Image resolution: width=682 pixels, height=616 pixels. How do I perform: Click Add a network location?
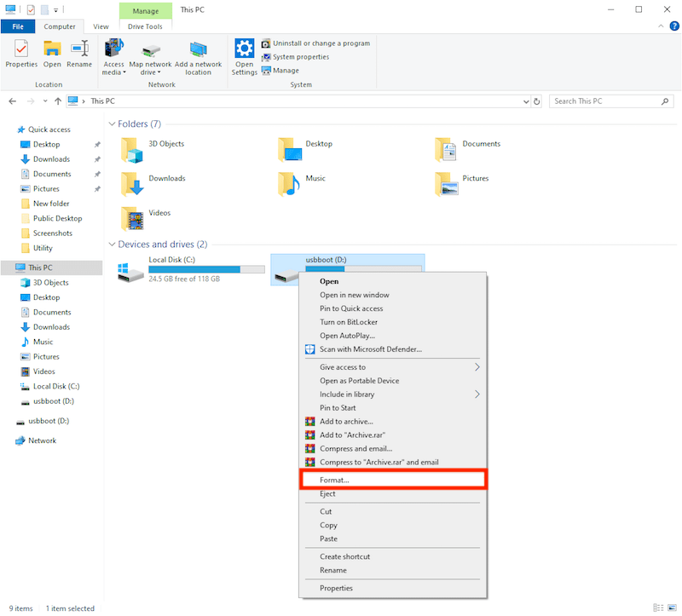tap(199, 56)
